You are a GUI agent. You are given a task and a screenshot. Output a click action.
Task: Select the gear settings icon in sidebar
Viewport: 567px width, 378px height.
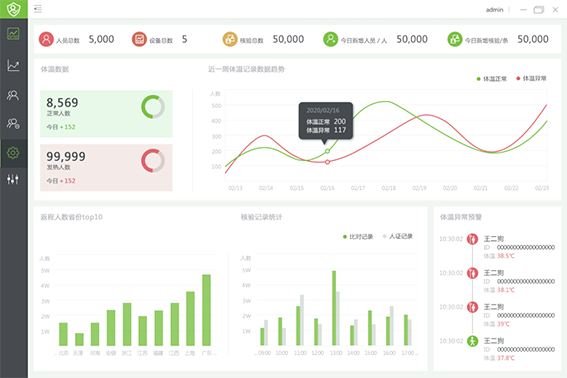click(13, 153)
